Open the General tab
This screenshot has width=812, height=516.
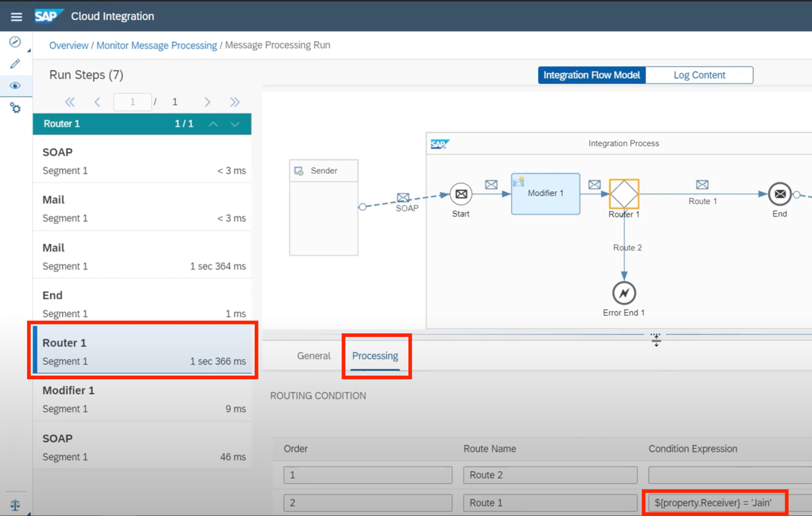click(313, 356)
